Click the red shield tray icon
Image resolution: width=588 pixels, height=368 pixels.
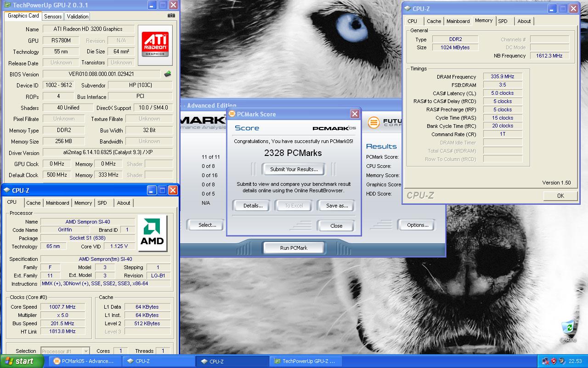[554, 361]
